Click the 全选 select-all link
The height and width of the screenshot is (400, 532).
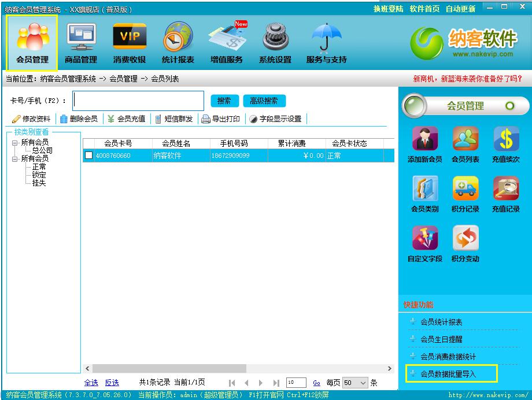tap(91, 383)
